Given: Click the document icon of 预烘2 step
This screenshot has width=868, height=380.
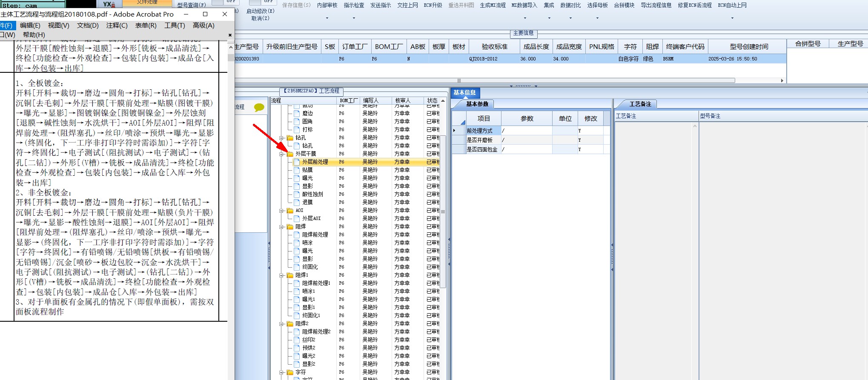Looking at the screenshot, I should point(297,348).
